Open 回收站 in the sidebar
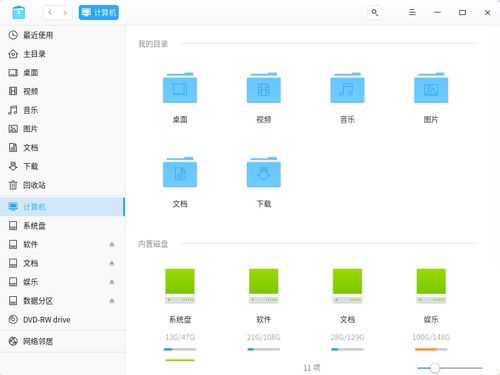Image resolution: width=500 pixels, height=375 pixels. [62, 185]
